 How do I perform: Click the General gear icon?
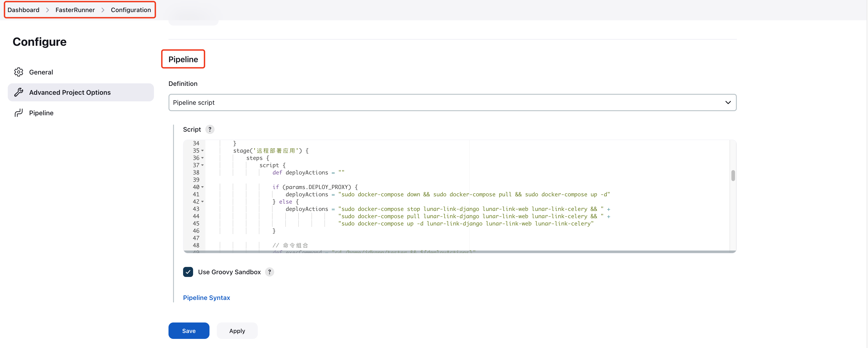click(x=18, y=72)
